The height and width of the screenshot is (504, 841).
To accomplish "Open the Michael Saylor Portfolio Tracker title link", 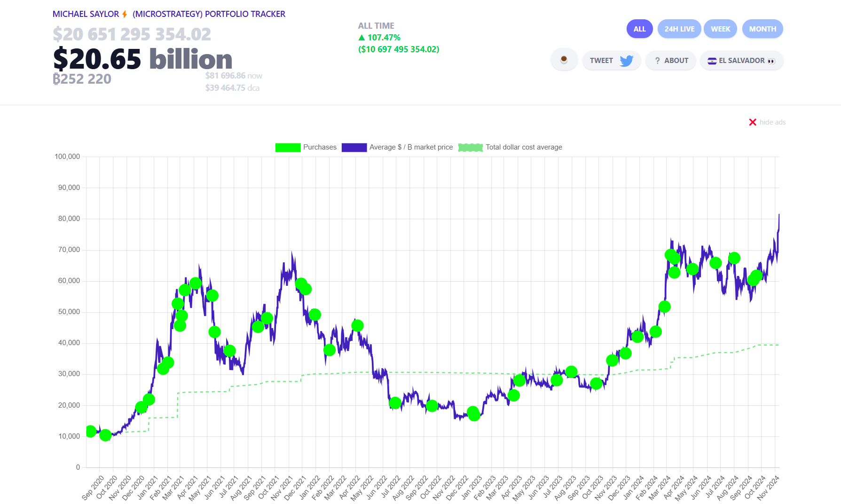I will 169,14.
